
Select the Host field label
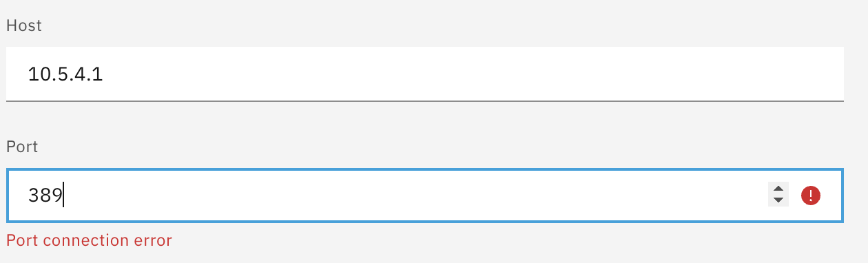24,26
